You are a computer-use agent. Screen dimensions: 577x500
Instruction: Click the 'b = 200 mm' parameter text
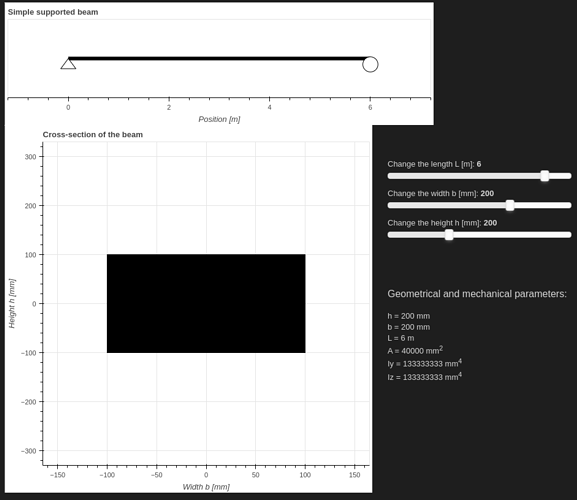click(408, 327)
